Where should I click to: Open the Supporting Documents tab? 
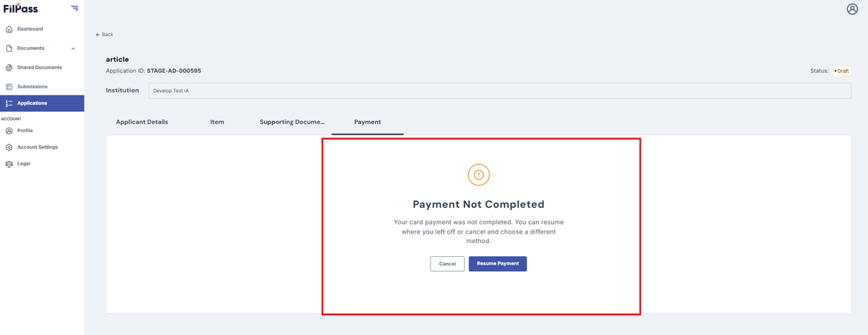[x=292, y=122]
